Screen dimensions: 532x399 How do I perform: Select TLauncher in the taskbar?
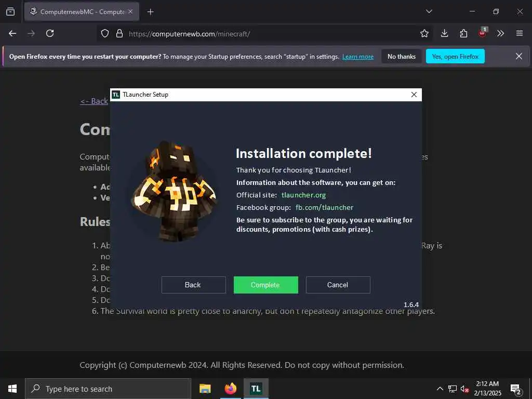point(256,389)
